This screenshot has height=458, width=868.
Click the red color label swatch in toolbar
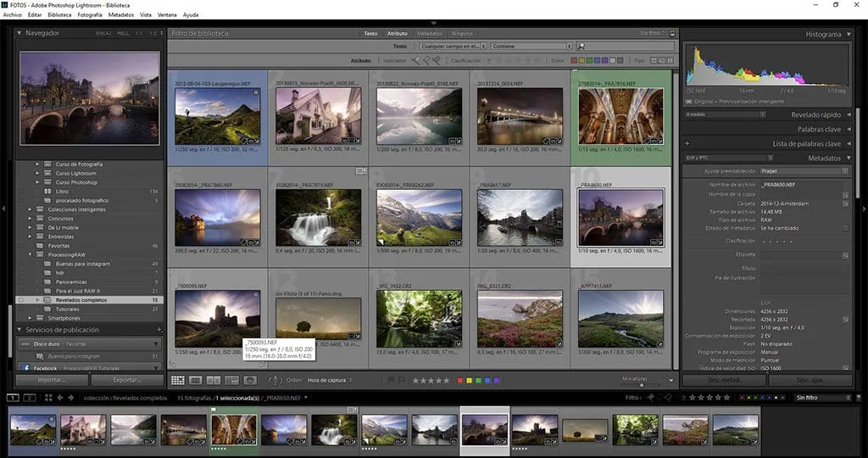pos(460,381)
